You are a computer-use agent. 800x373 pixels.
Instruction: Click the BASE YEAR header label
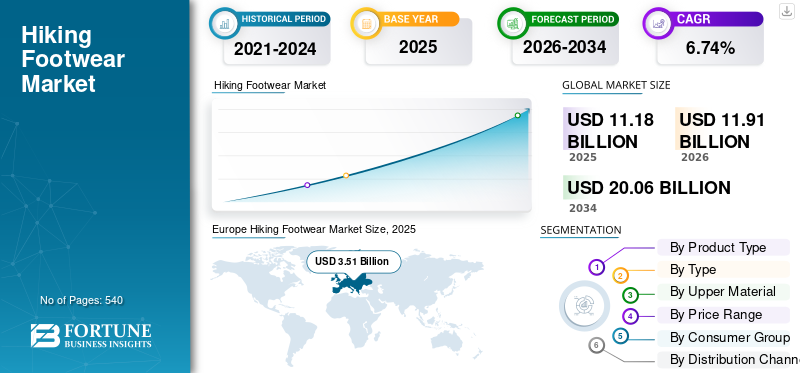[x=411, y=19]
